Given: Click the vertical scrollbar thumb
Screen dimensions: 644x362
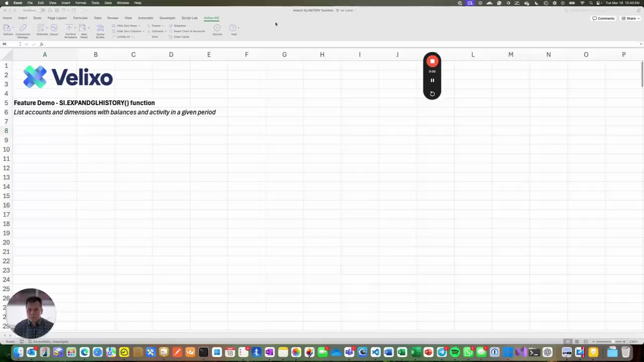Looking at the screenshot, I should coord(642,74).
